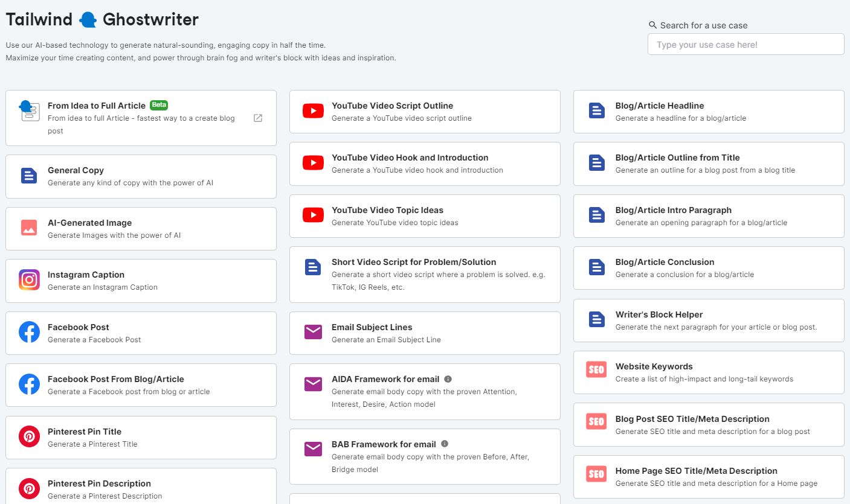
Task: Open the General Copy use case title
Action: coord(76,170)
